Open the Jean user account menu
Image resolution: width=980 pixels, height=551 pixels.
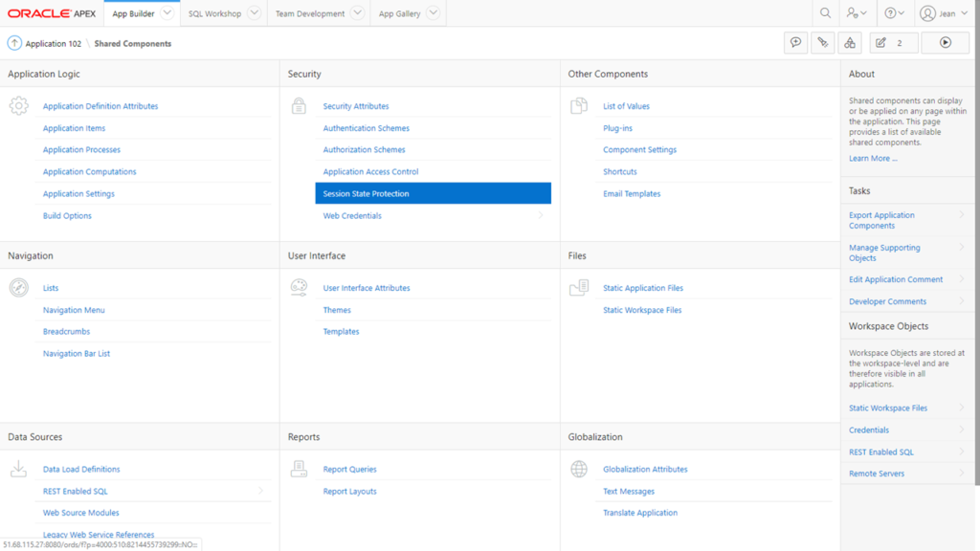coord(945,13)
